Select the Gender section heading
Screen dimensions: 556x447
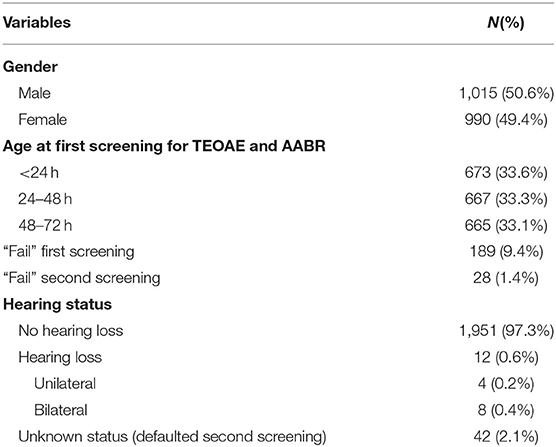(x=30, y=67)
